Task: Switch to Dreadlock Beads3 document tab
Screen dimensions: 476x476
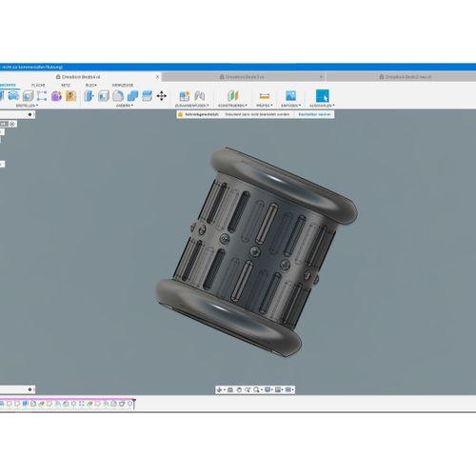Action: (x=243, y=77)
